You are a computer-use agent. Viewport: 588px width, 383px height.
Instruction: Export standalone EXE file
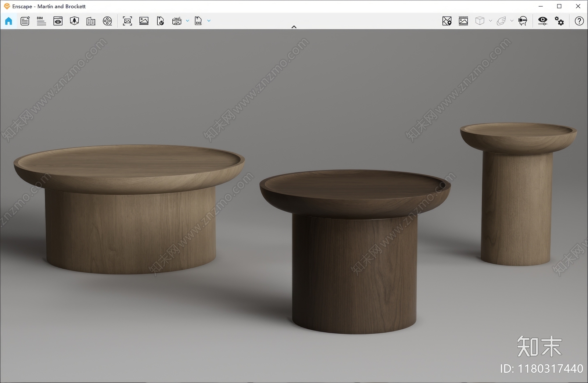[x=198, y=21]
